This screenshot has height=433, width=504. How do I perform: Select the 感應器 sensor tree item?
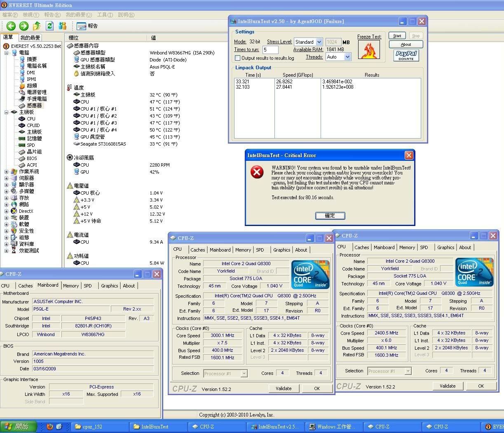(x=34, y=106)
